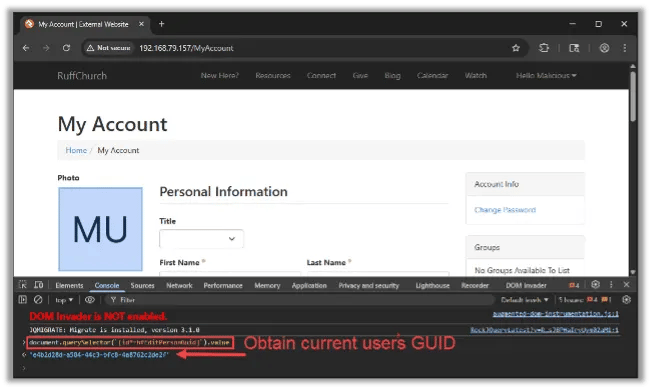
Task: Open the Resources nav menu
Action: click(x=273, y=76)
